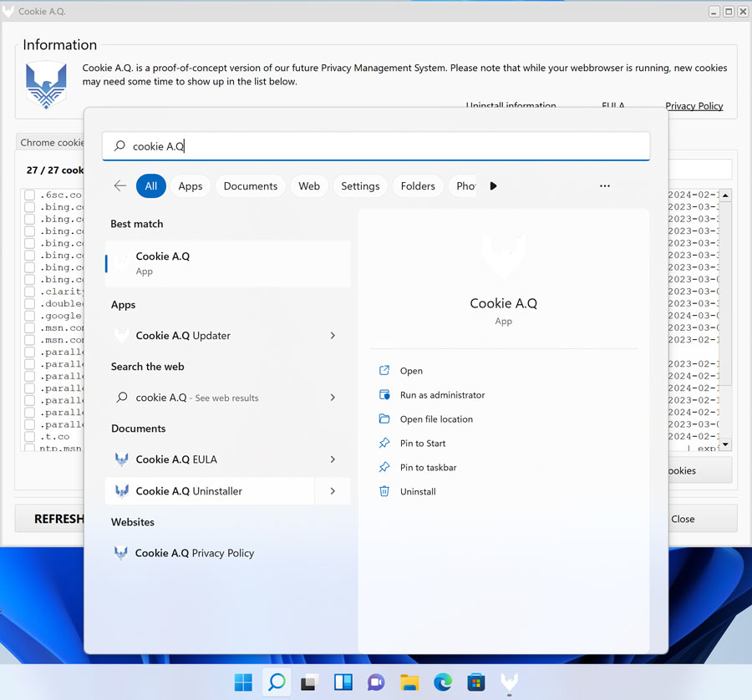Click the back arrow in search panel

point(119,185)
